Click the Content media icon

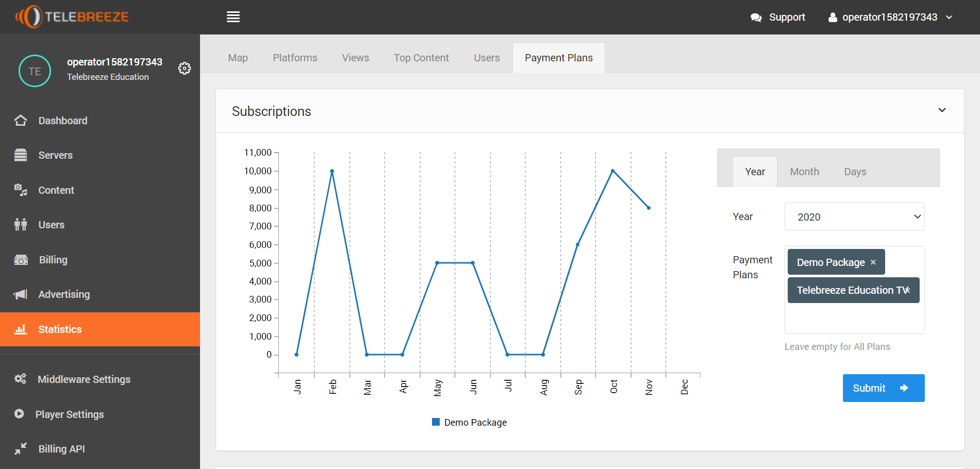click(x=21, y=190)
